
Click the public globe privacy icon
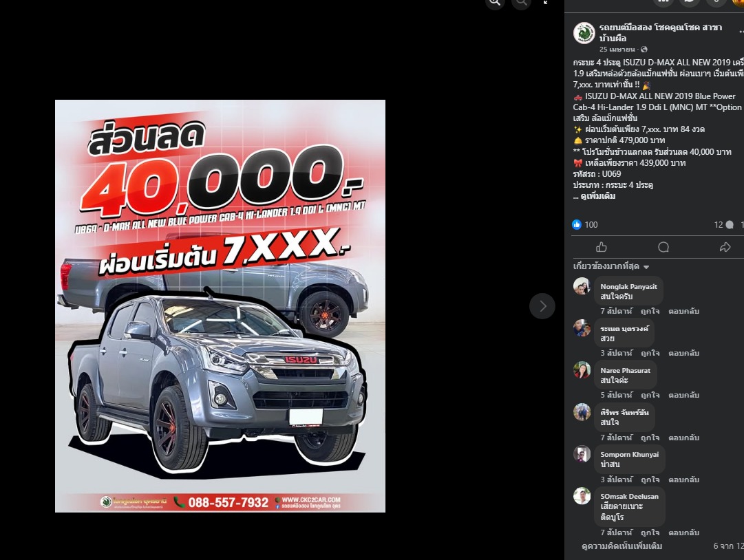click(x=644, y=50)
